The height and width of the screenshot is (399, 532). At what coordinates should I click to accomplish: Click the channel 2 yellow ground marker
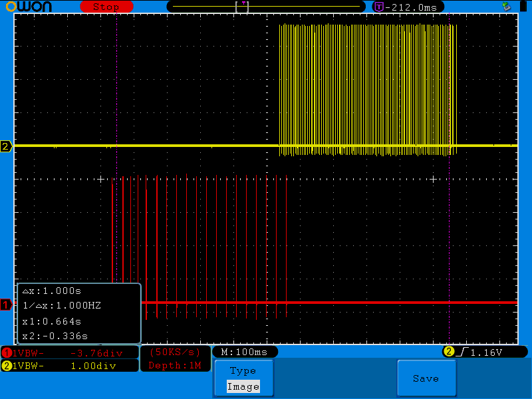tap(6, 146)
